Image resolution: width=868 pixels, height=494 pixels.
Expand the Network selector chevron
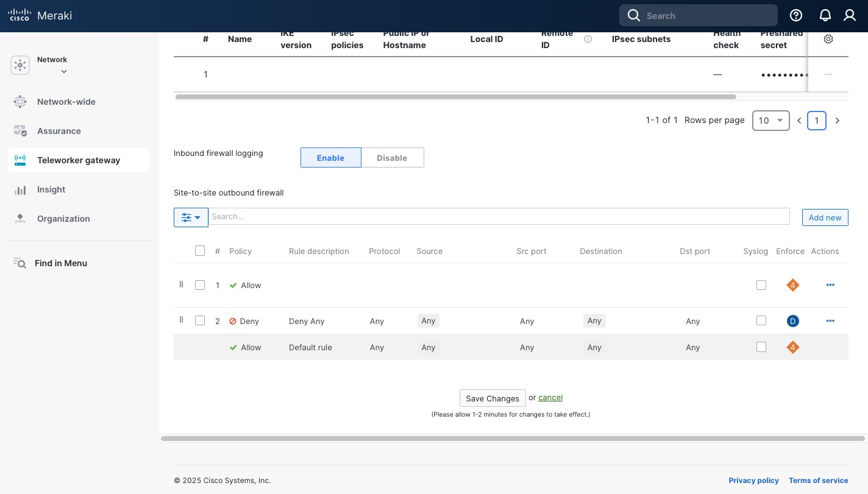[x=64, y=72]
